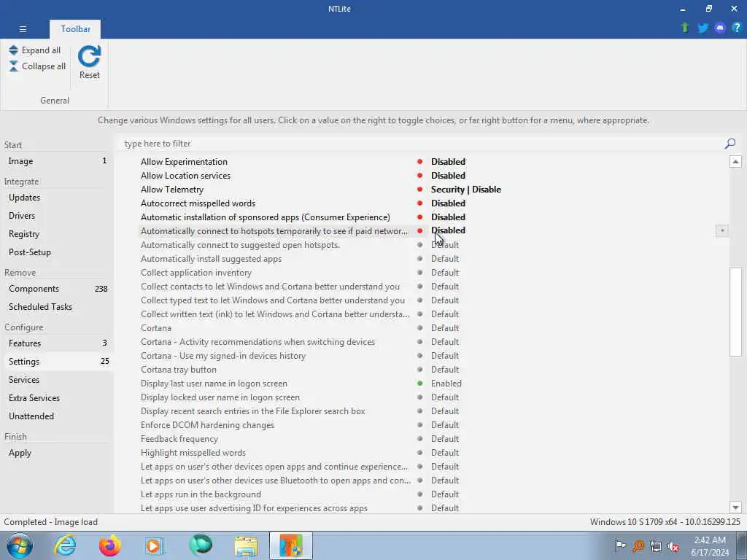
Task: Toggle Display last user name Enabled value
Action: (446, 384)
